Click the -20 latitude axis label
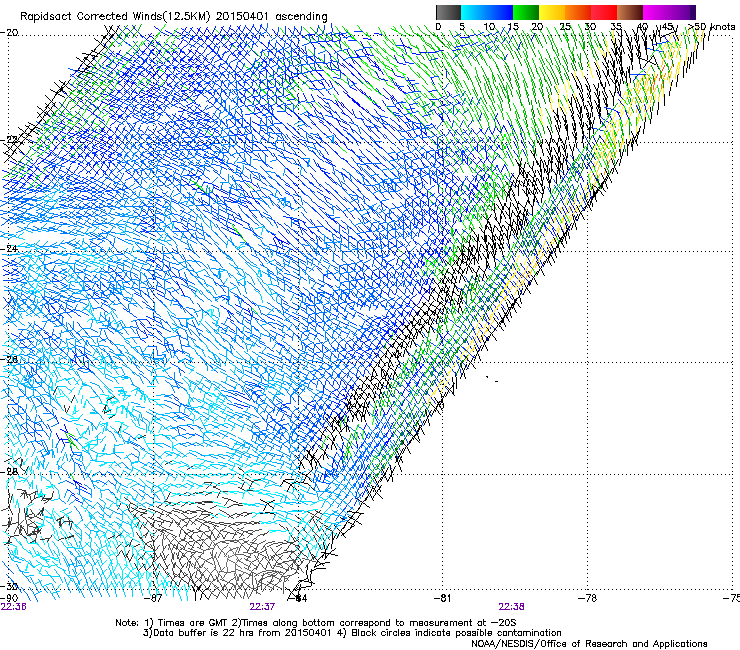Viewport: 740px width, 650px height. [x=10, y=32]
